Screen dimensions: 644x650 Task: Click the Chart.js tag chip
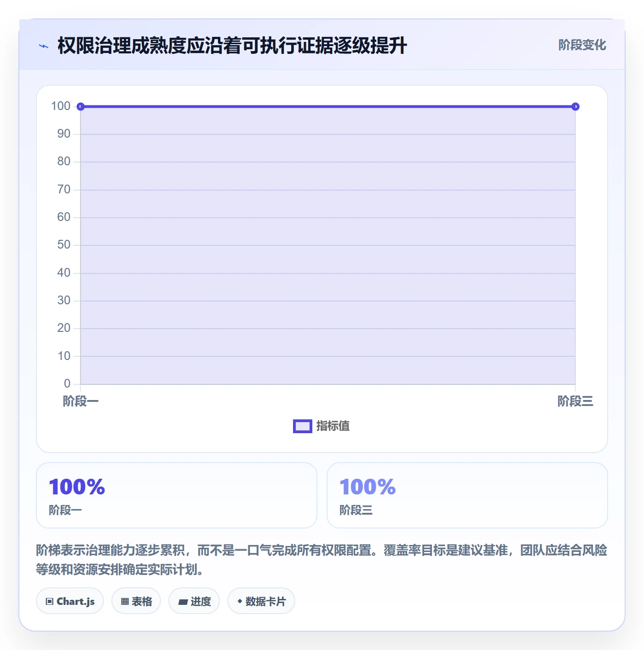[x=70, y=601]
